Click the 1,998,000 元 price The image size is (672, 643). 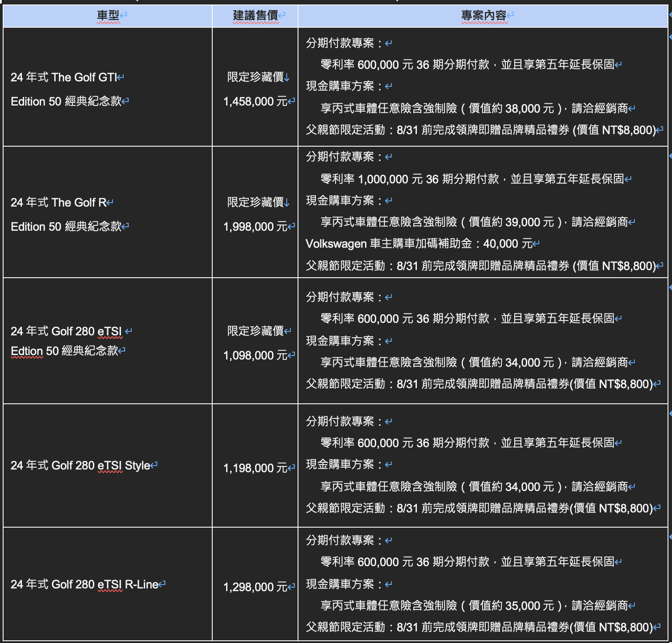255,227
